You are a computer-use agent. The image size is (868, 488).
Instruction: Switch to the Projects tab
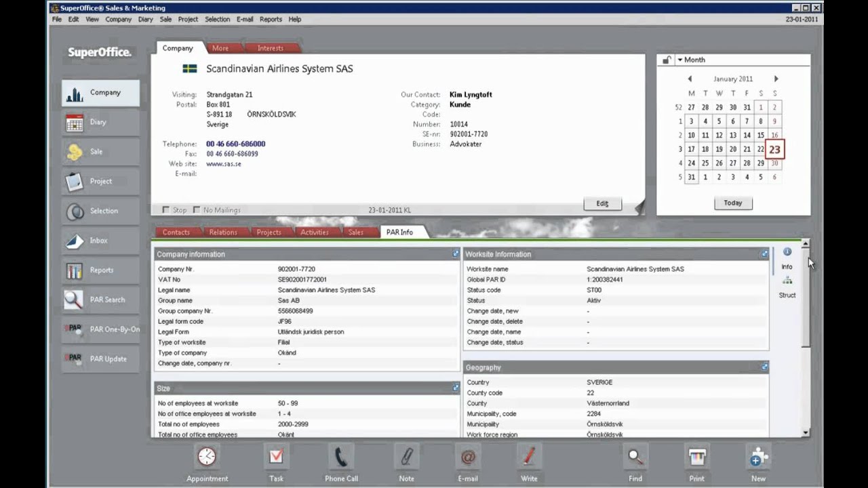coord(269,232)
